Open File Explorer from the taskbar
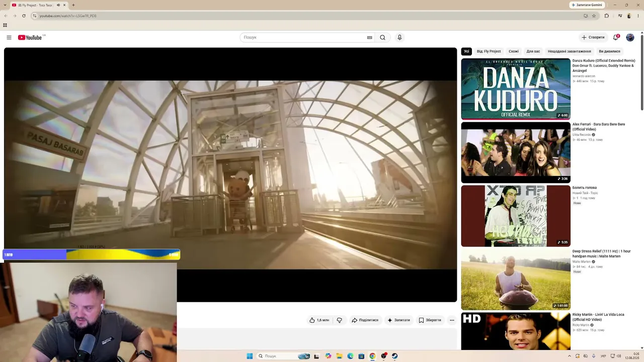This screenshot has height=362, width=644. pos(339,356)
